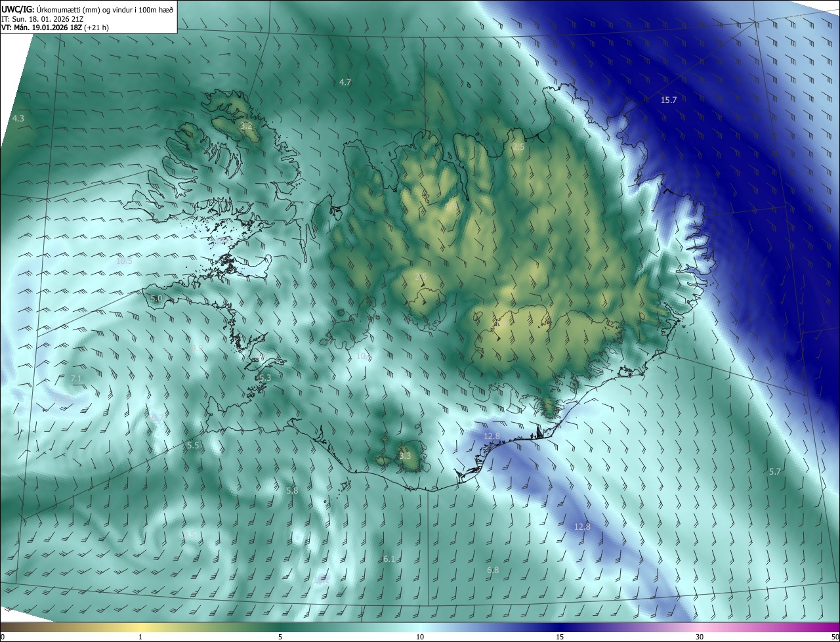Viewport: 840px width, 642px height.
Task: Click the colour scale tick label 15
Action: point(560,637)
